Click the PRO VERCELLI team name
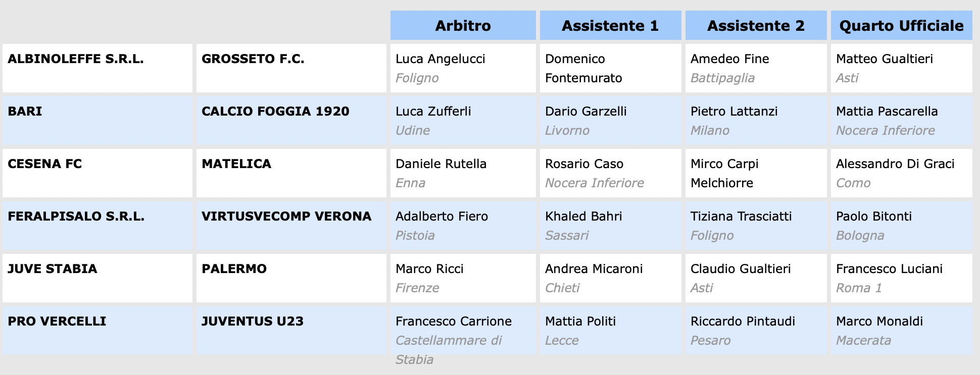 point(57,322)
